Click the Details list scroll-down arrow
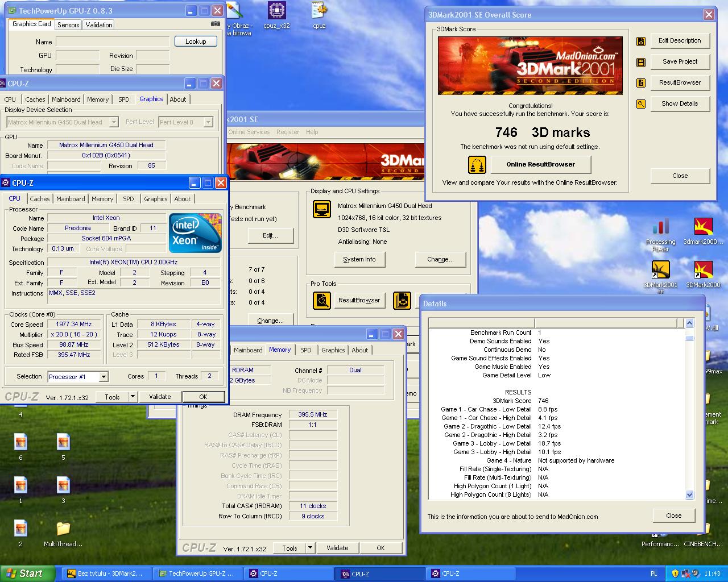The width and height of the screenshot is (728, 582). coord(690,494)
